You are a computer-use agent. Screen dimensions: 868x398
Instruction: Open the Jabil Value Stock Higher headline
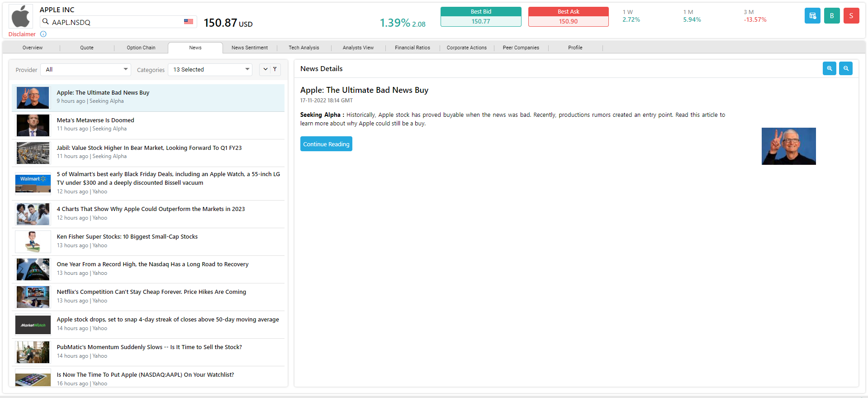coord(149,148)
